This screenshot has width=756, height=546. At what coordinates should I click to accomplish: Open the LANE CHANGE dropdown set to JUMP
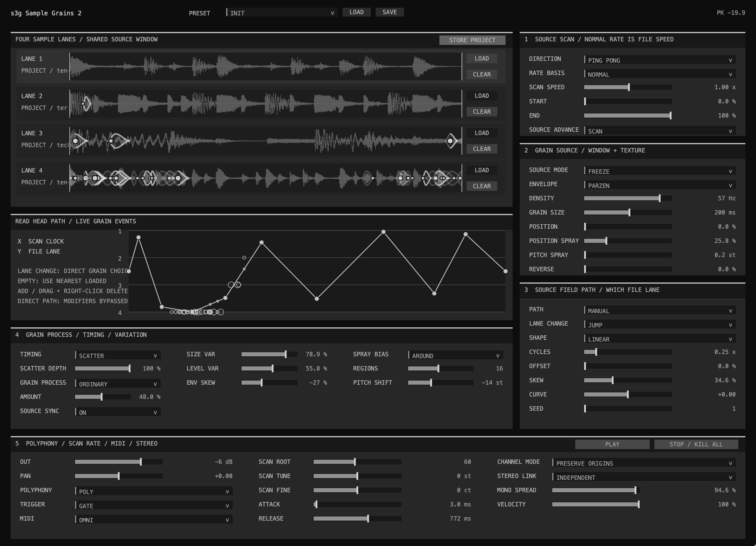[x=660, y=324]
